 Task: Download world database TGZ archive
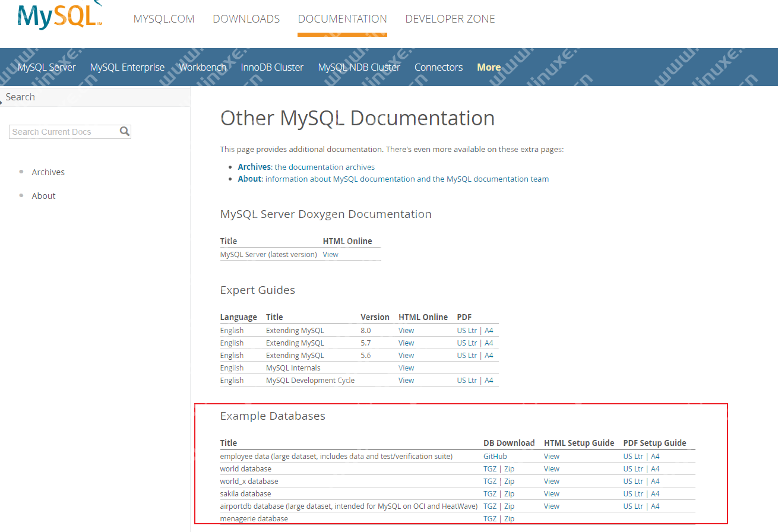[490, 468]
